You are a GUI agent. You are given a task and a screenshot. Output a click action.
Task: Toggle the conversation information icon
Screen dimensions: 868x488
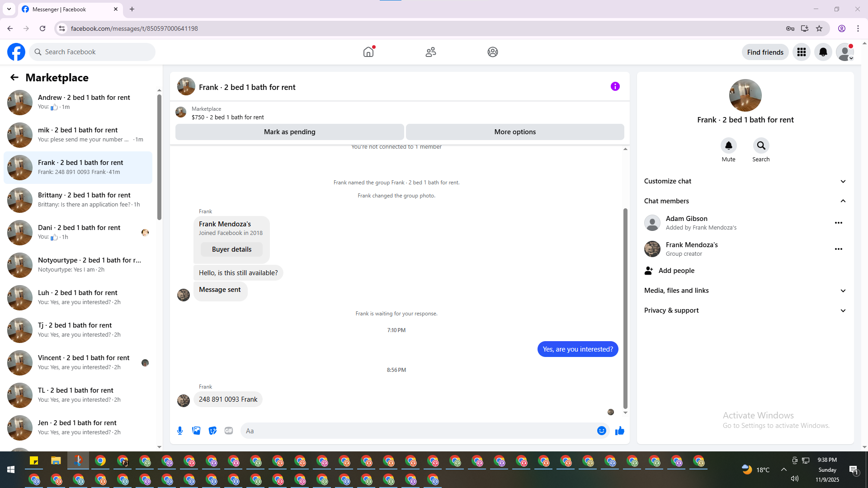click(615, 86)
